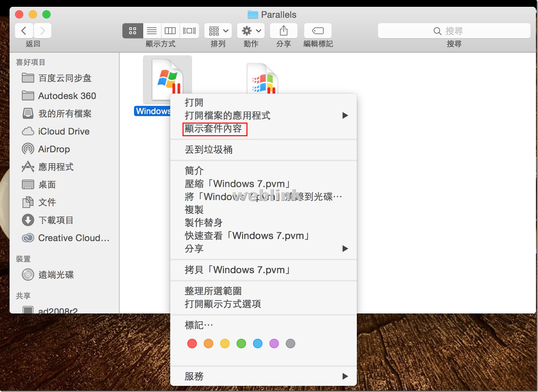The height and width of the screenshot is (392, 538).
Task: Choose 顯示套件內容 from context menu
Action: pos(264,128)
